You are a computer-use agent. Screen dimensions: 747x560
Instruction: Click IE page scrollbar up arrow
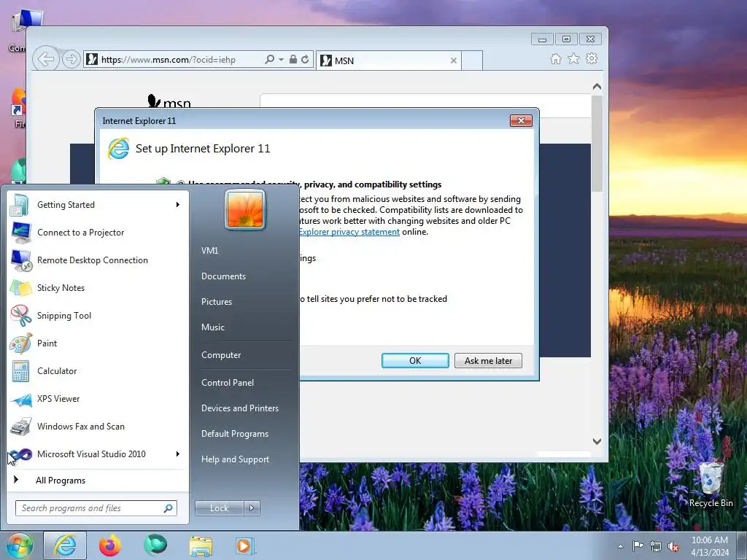[x=597, y=87]
